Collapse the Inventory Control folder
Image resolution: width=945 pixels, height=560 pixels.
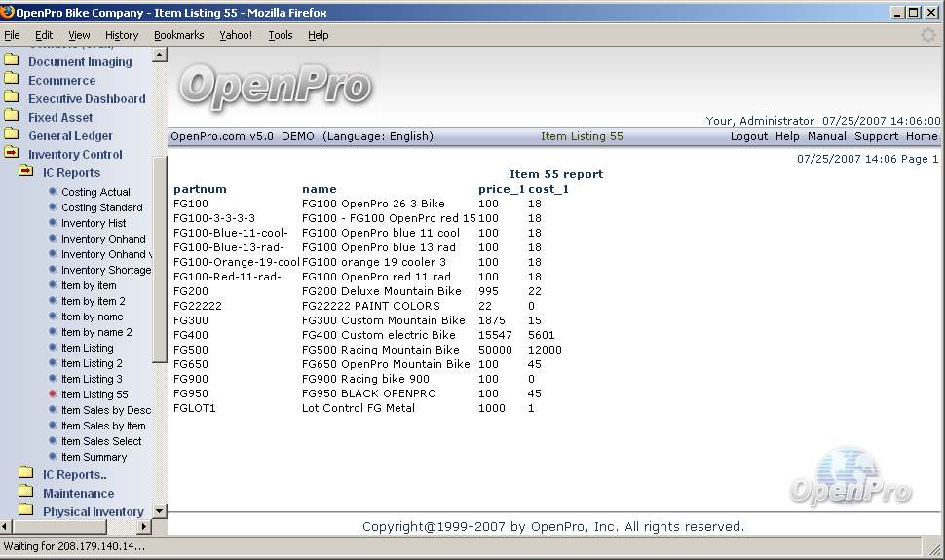point(12,154)
